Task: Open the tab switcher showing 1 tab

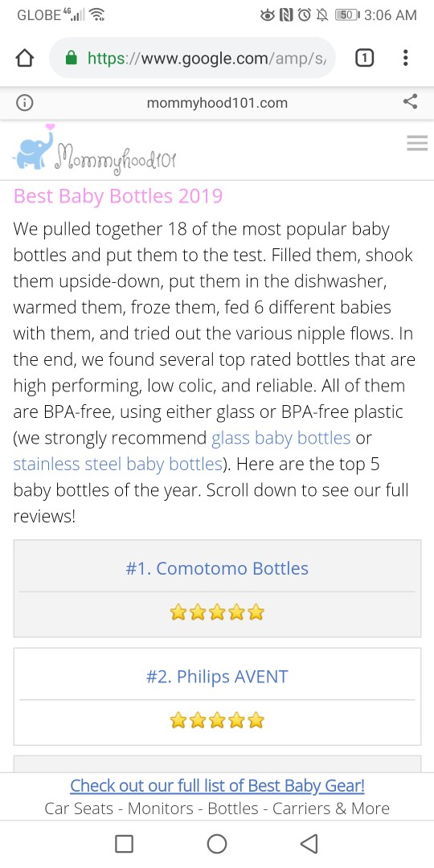Action: (364, 58)
